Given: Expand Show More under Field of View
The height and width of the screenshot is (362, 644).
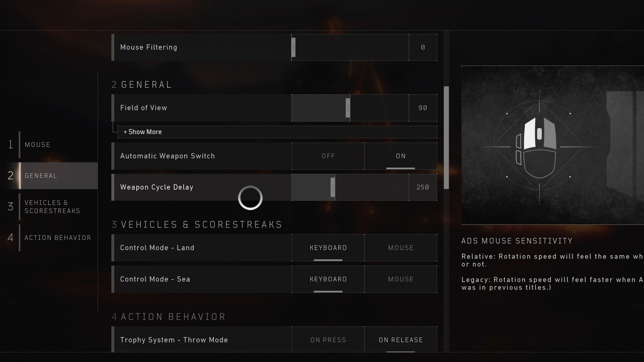Looking at the screenshot, I should pos(143,132).
